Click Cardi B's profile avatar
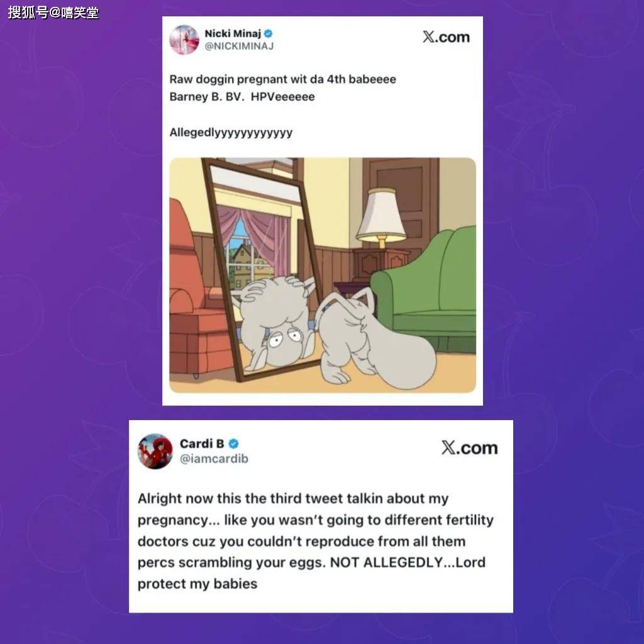644x644 pixels. tap(155, 451)
